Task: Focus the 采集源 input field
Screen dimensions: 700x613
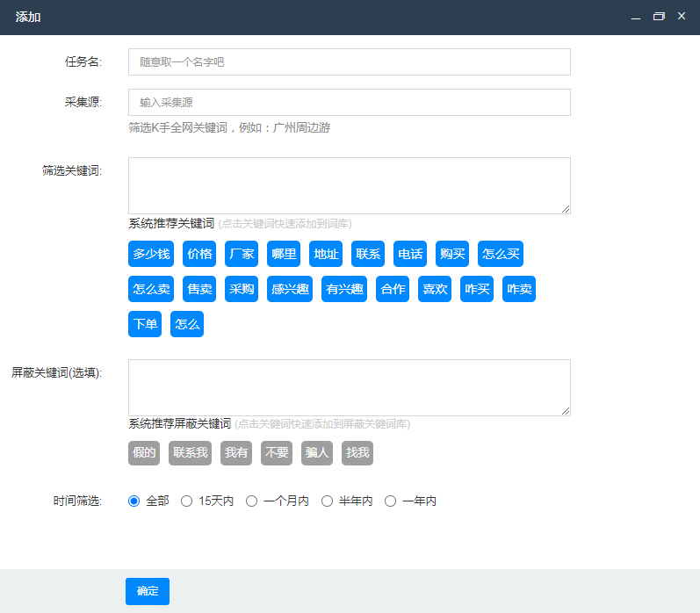Action: [x=349, y=102]
